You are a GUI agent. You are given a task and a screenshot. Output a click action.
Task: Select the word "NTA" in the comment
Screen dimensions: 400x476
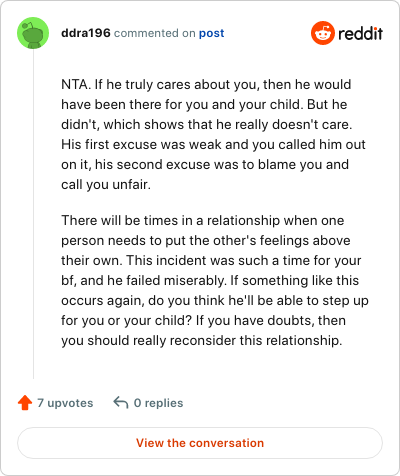[x=74, y=84]
